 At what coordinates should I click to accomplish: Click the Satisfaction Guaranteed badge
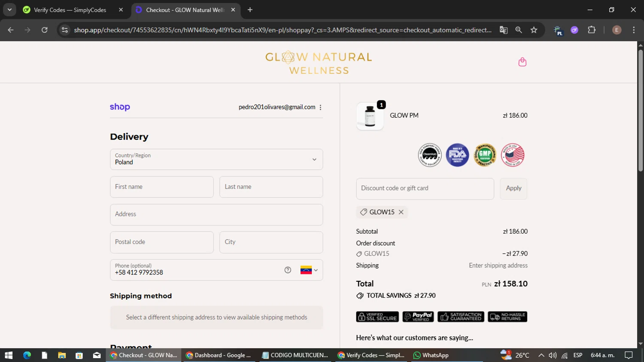click(461, 316)
